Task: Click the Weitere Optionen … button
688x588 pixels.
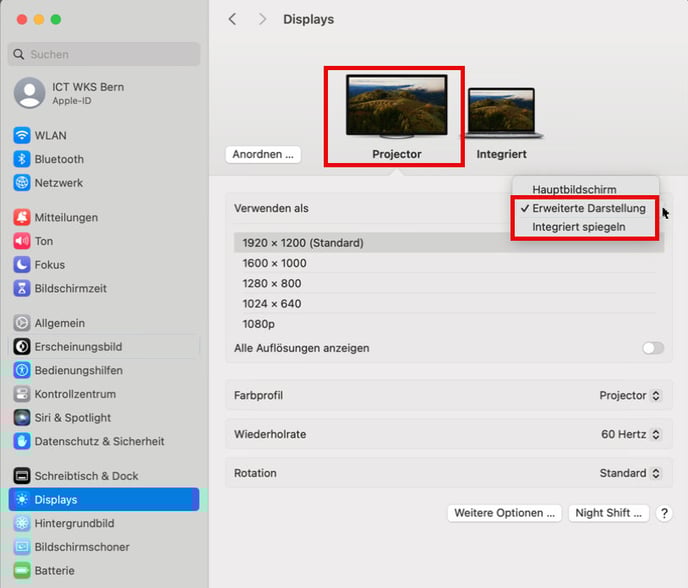Action: tap(505, 513)
